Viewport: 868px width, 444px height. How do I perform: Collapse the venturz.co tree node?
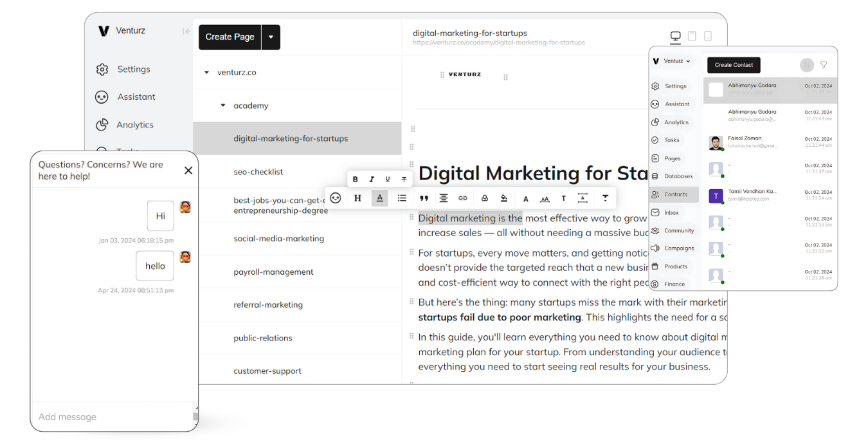click(x=206, y=73)
